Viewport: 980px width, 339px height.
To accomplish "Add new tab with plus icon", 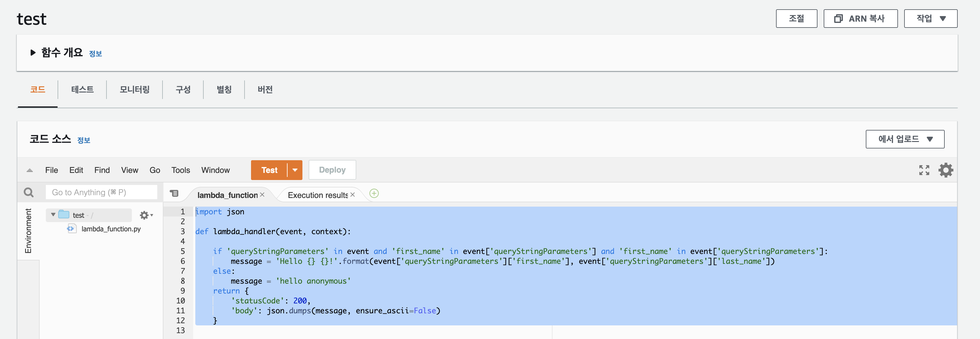I will coord(374,193).
